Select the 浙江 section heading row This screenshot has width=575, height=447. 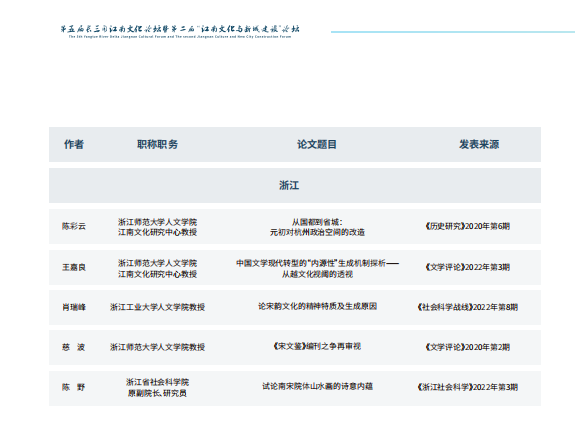tap(295, 186)
